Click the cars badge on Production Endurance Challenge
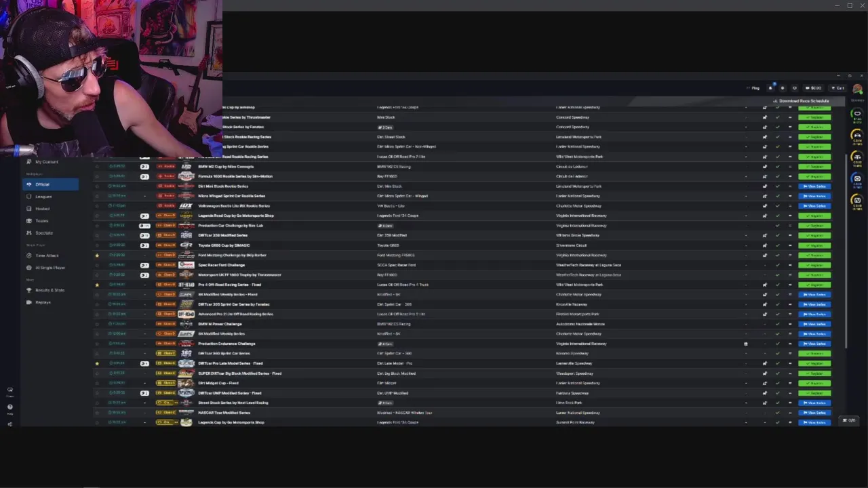The height and width of the screenshot is (488, 868). click(385, 344)
